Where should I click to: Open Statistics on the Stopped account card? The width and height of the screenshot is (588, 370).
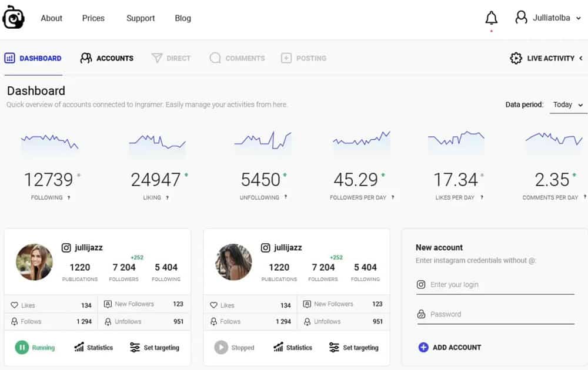293,347
